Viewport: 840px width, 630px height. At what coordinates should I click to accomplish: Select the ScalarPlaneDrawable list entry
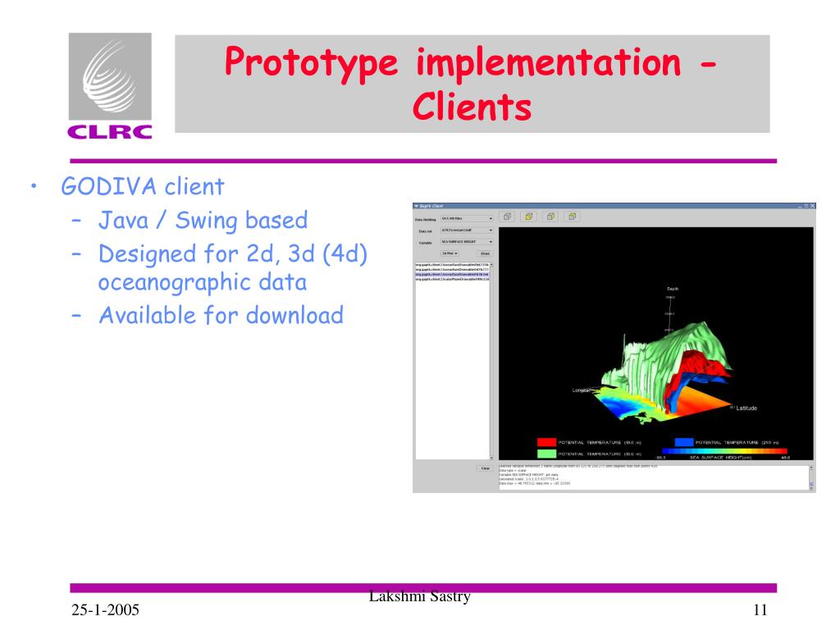click(x=452, y=280)
